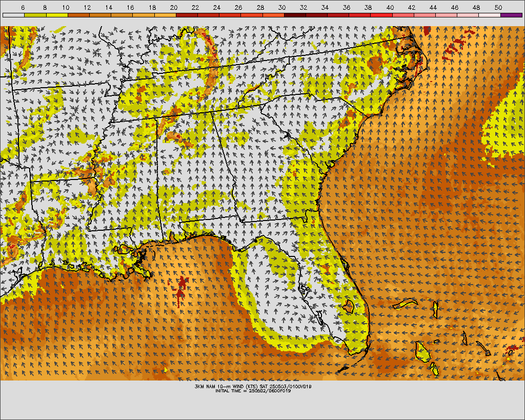Click the light gray below-6 knots legend swatch
This screenshot has height=420, width=525.
click(13, 15)
